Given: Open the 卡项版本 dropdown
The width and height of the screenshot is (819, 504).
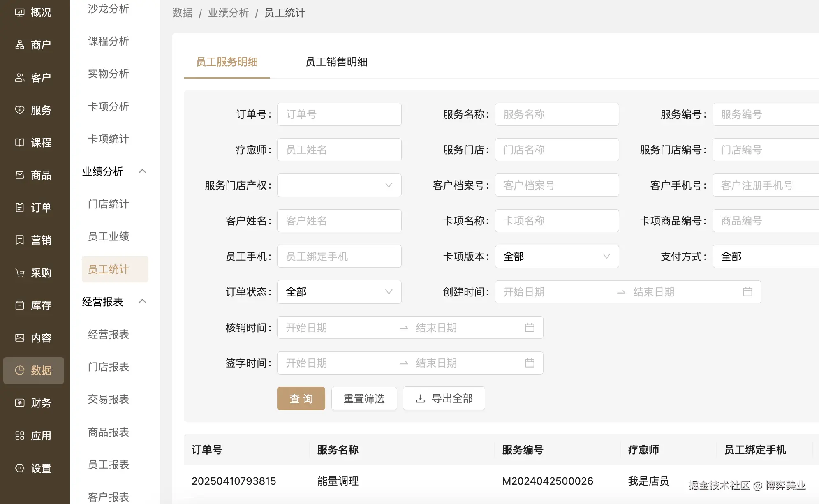Looking at the screenshot, I should pyautogui.click(x=557, y=257).
